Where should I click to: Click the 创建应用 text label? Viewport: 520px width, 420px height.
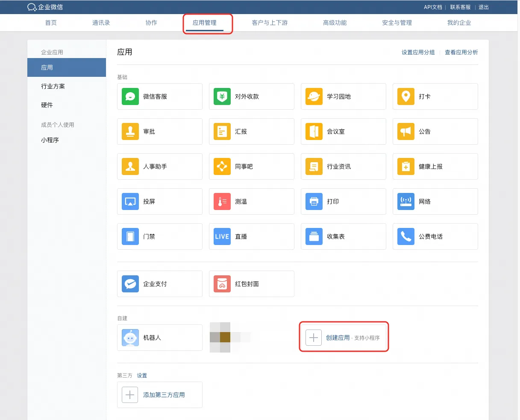coord(338,338)
